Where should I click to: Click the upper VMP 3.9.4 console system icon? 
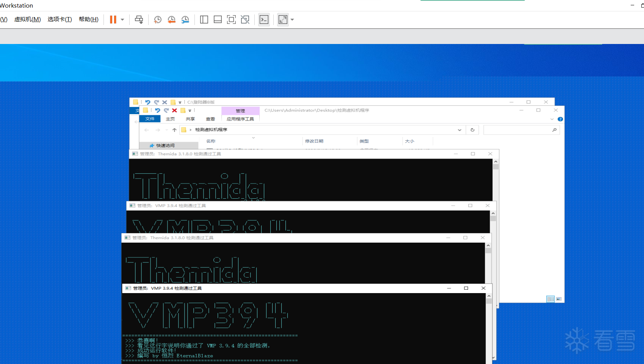[132, 206]
